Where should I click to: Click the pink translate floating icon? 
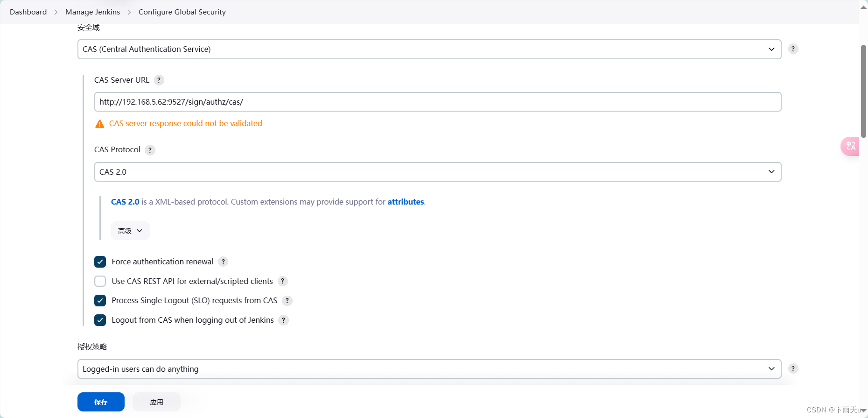[850, 146]
